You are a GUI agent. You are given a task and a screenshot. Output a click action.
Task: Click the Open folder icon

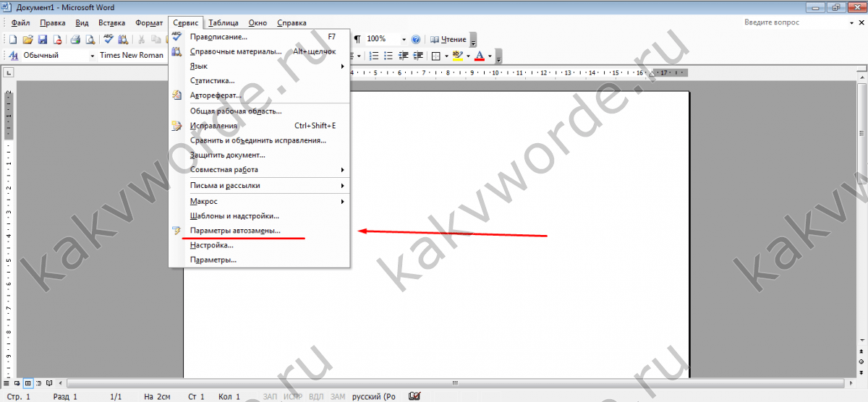pos(27,39)
